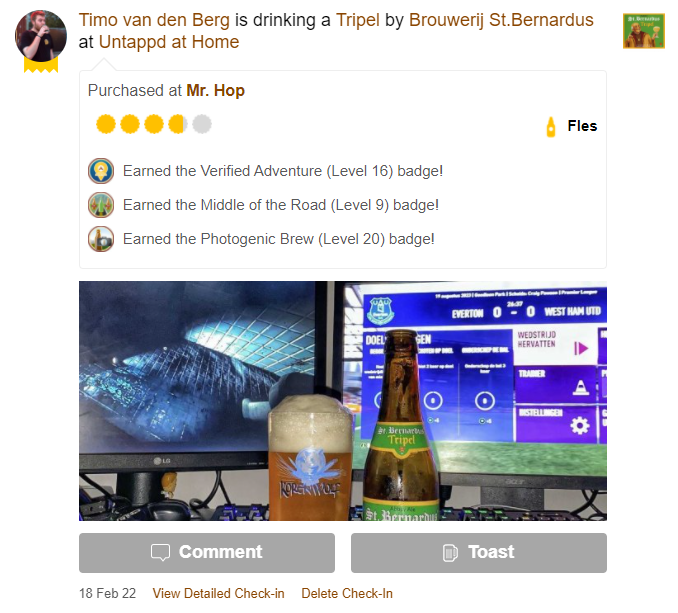
Task: Click the yellow bottle serving icon
Action: [x=550, y=127]
